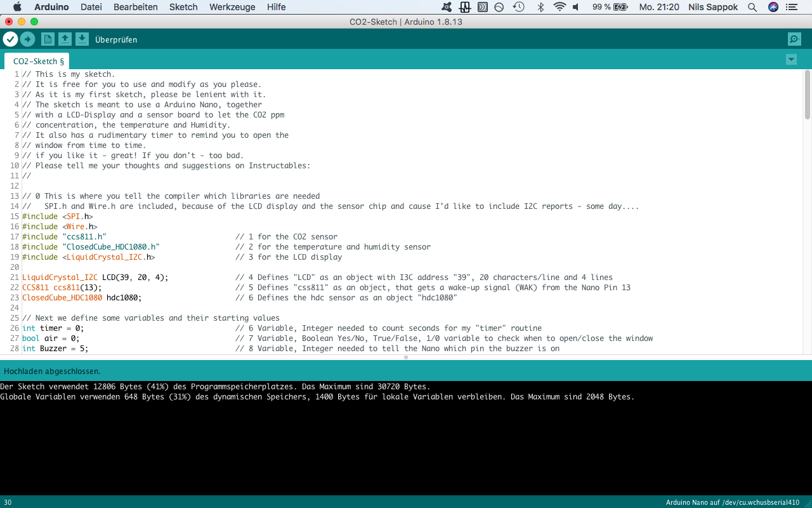
Task: Open the Werkzeuge menu
Action: [232, 7]
